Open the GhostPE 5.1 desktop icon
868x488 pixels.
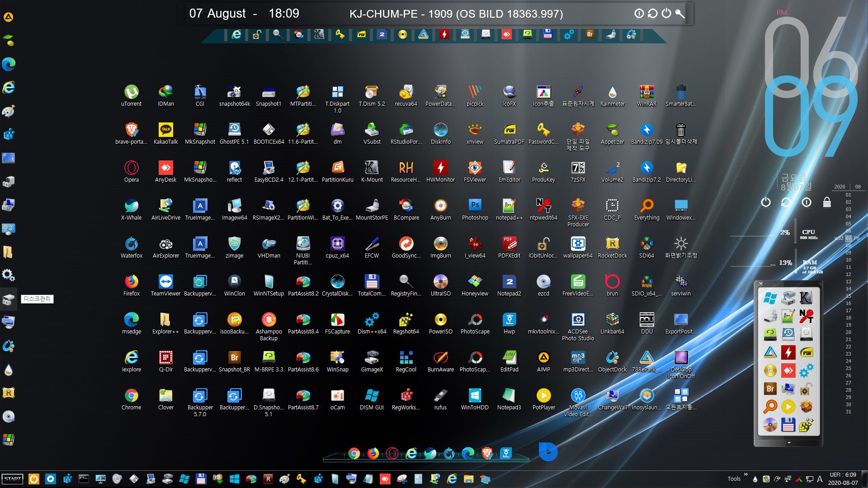point(234,133)
